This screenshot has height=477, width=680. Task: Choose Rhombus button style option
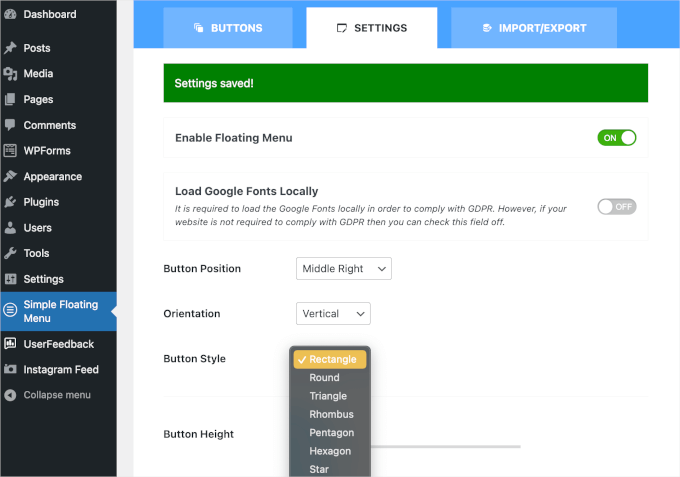330,414
